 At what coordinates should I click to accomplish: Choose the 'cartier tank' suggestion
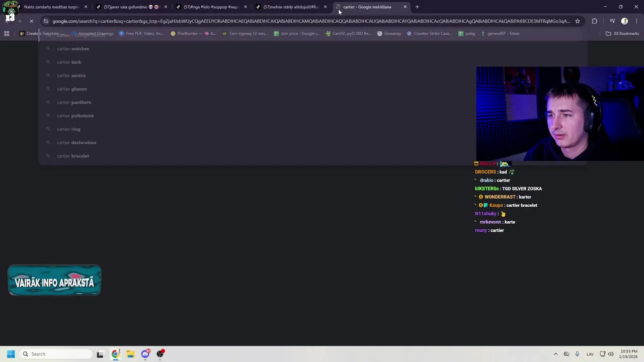click(x=312, y=62)
